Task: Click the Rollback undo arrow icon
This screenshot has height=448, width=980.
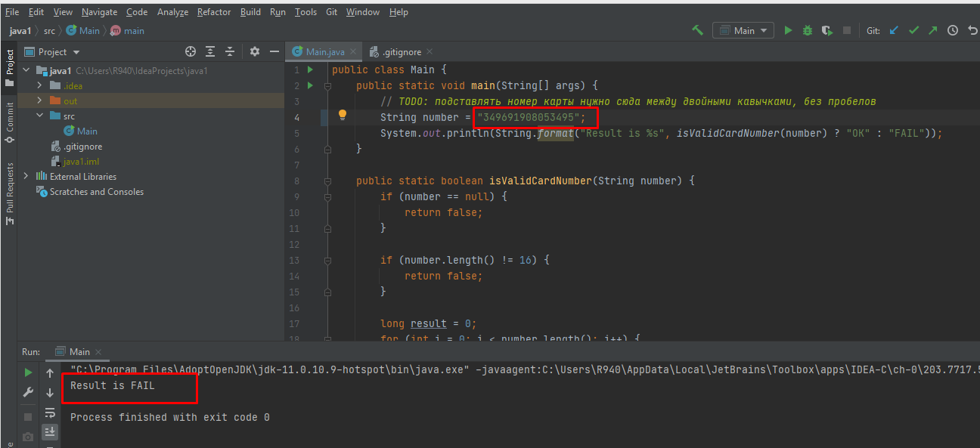Action: point(973,30)
